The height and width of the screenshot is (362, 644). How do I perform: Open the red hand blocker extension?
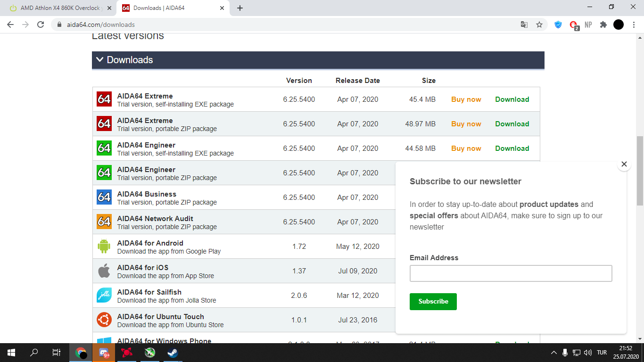coord(574,25)
